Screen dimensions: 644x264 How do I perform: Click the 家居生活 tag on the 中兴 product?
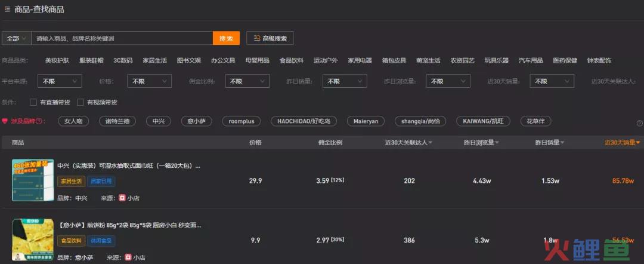pos(72,182)
